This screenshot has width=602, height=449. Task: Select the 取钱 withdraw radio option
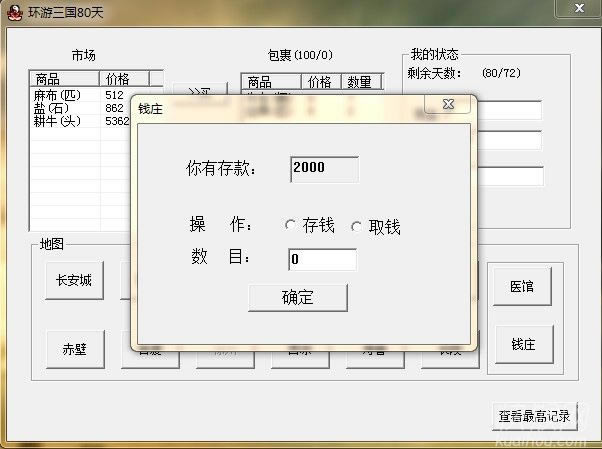tap(357, 227)
